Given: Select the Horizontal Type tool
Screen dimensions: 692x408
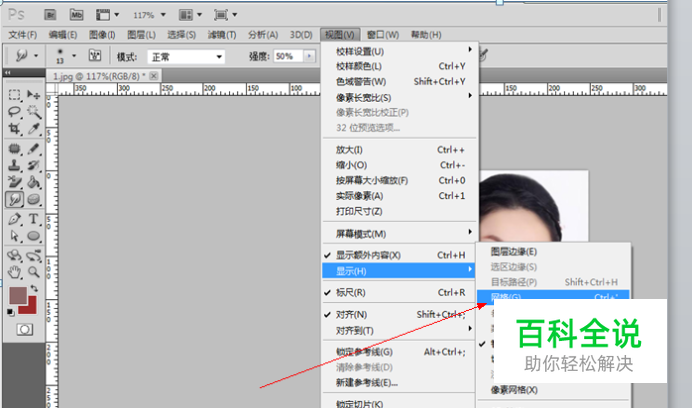Looking at the screenshot, I should [34, 219].
